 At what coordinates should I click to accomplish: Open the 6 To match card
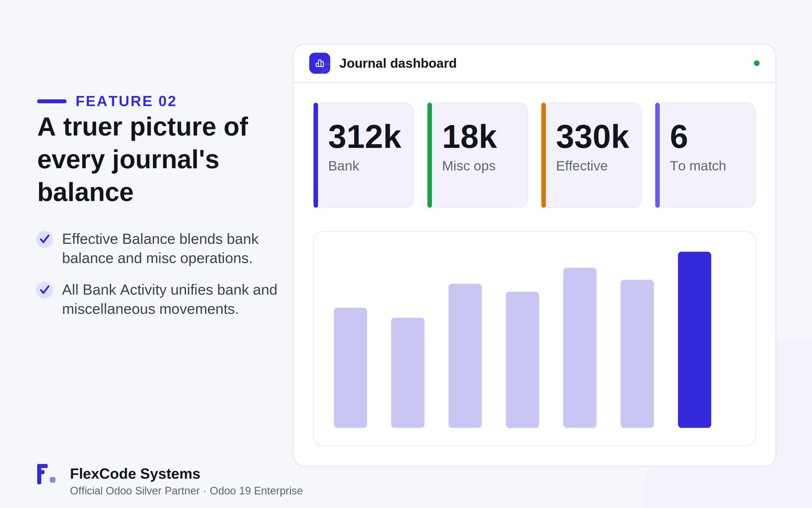pyautogui.click(x=705, y=155)
